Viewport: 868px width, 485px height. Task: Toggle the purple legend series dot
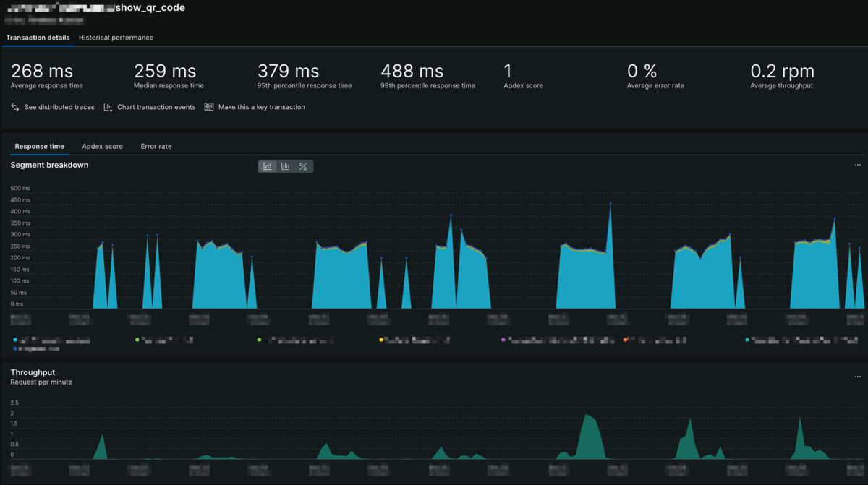(503, 339)
